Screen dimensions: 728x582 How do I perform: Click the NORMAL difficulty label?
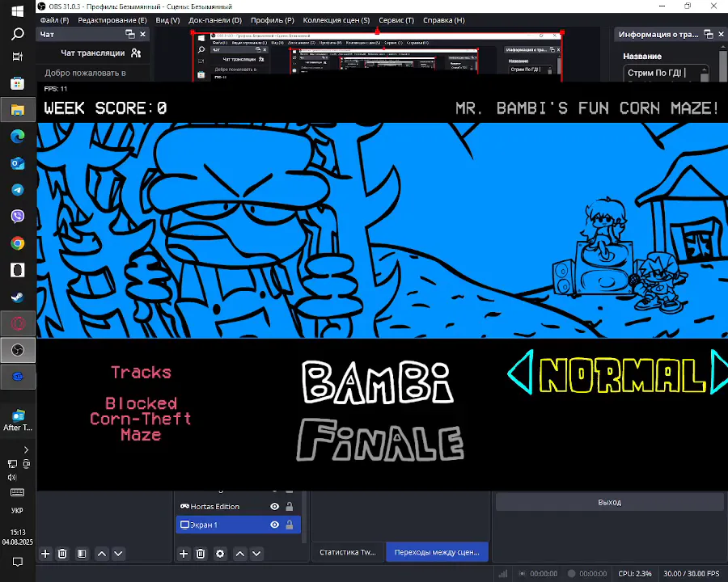click(622, 375)
